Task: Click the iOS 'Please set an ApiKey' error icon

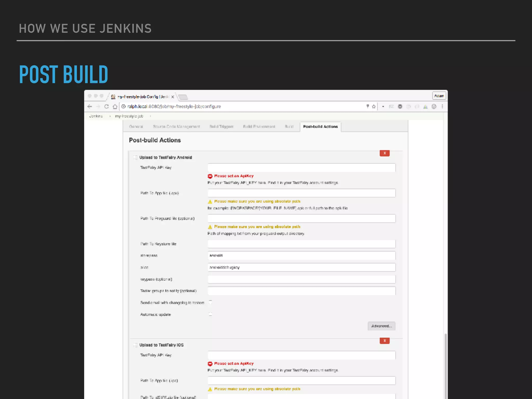Action: [210, 364]
